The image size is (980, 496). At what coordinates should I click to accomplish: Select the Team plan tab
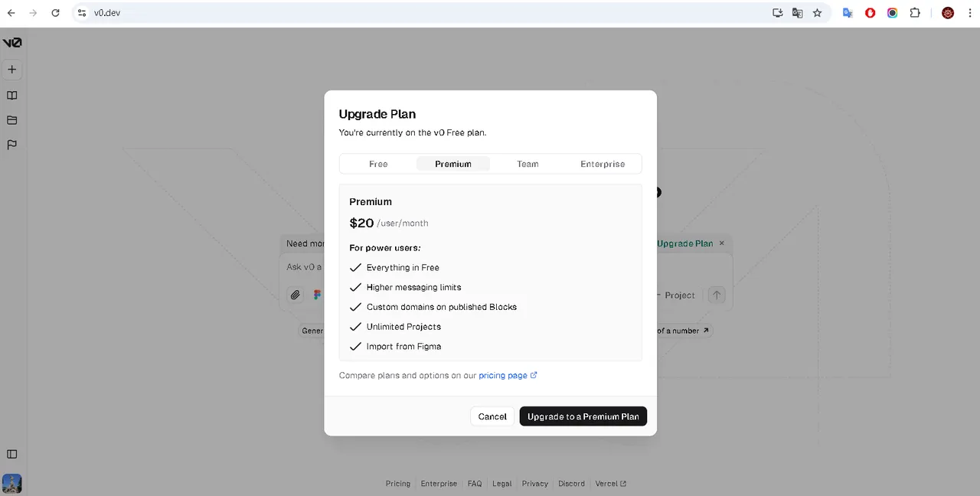528,164
